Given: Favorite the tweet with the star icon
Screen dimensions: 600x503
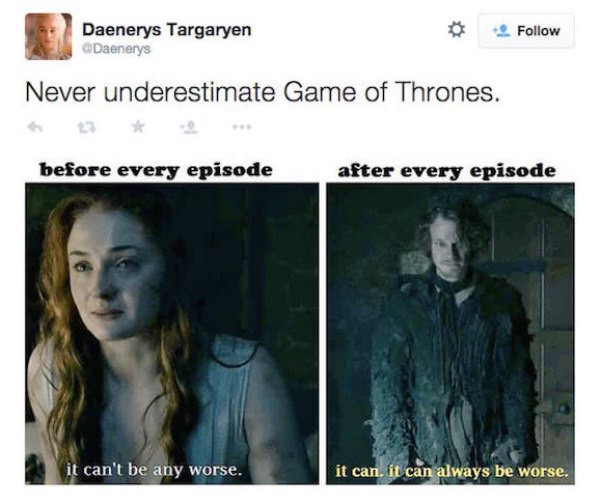Looking at the screenshot, I should point(138,126).
